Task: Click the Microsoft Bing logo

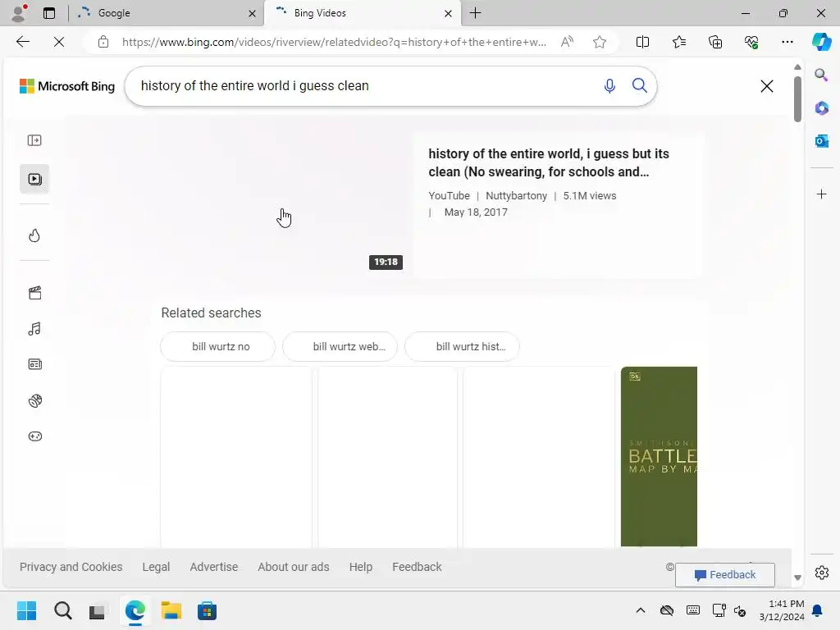Action: 67,86
